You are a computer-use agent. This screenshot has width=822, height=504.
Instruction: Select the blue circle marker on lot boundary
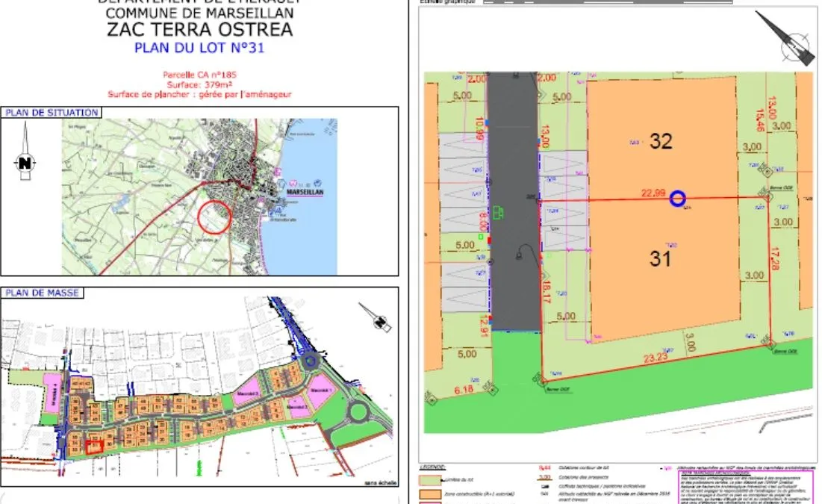click(x=677, y=199)
